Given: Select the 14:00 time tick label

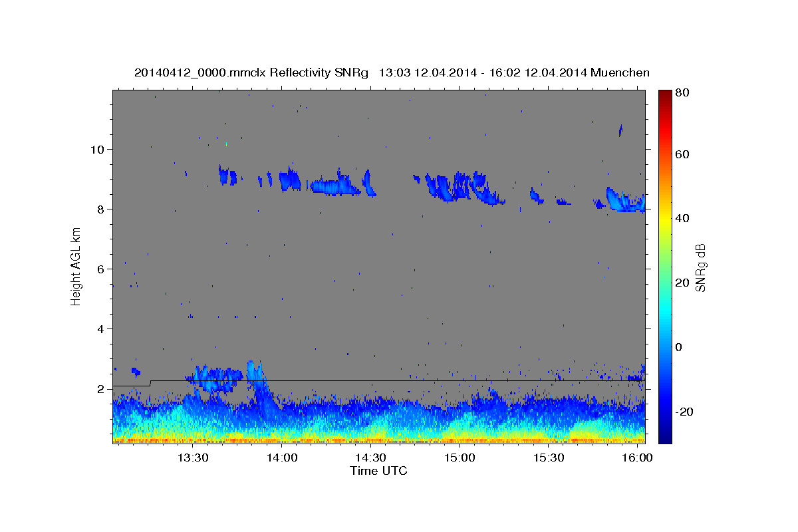Looking at the screenshot, I should (282, 458).
